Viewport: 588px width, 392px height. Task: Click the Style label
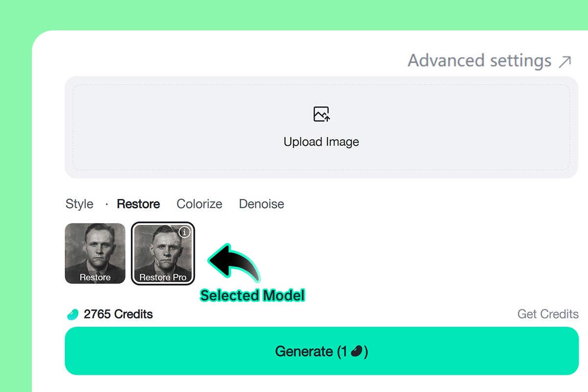pyautogui.click(x=79, y=204)
